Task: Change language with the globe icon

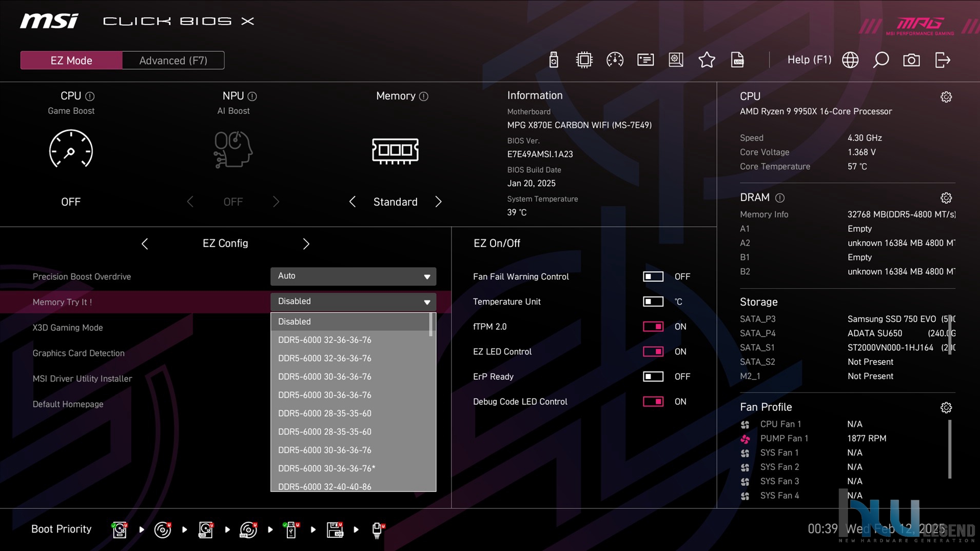Action: [850, 60]
